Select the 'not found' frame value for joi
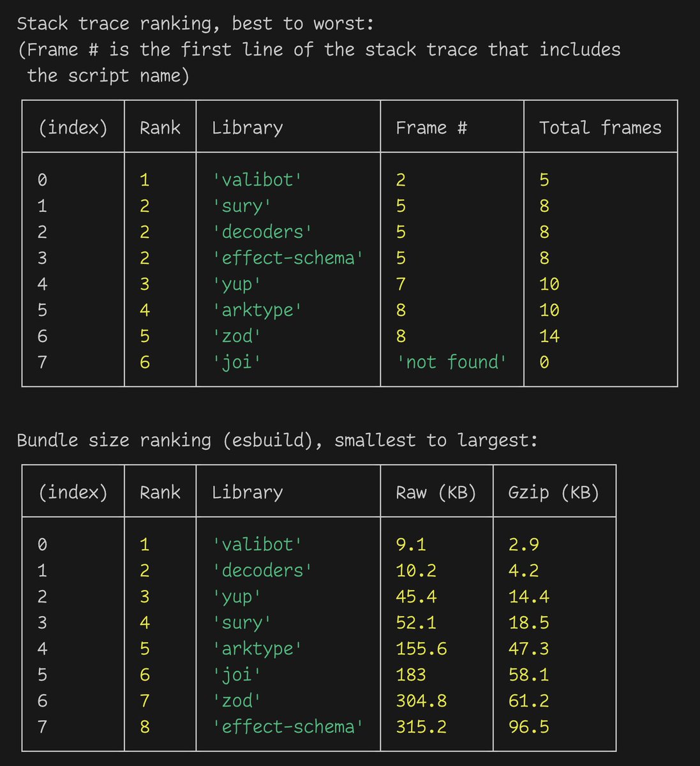 452,362
